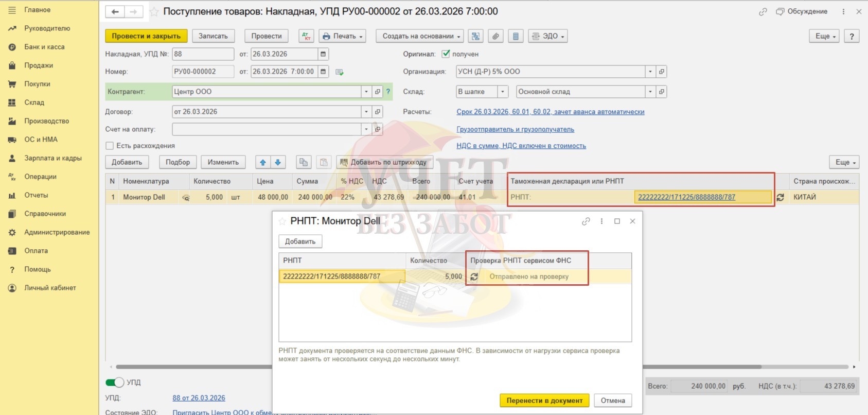Click the copy rows icon
This screenshot has height=415, width=868.
[x=304, y=162]
